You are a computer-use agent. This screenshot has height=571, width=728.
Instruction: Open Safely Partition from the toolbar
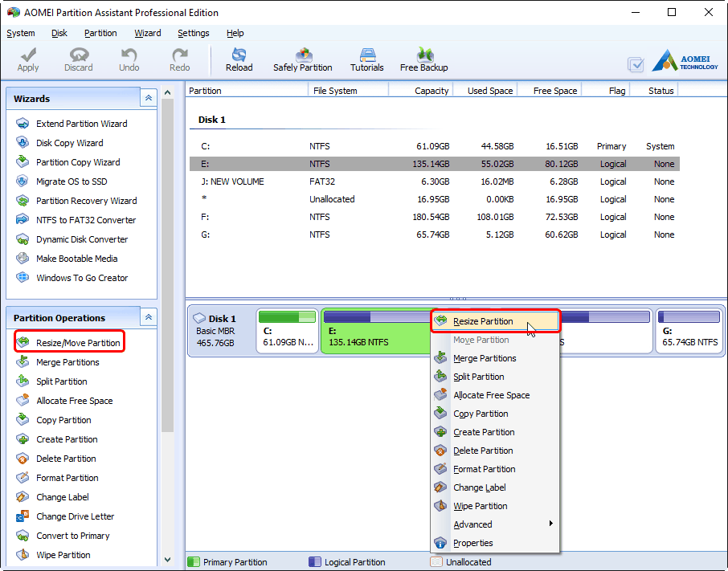[x=303, y=59]
